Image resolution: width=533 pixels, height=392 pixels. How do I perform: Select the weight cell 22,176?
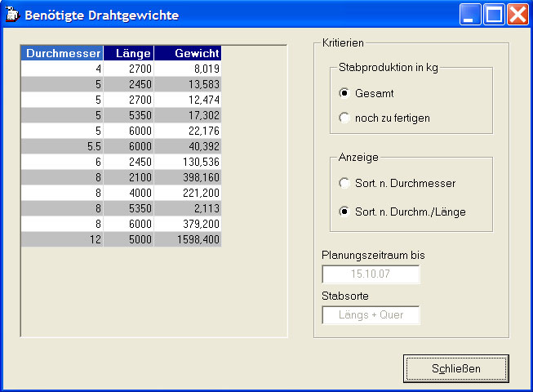(x=188, y=131)
